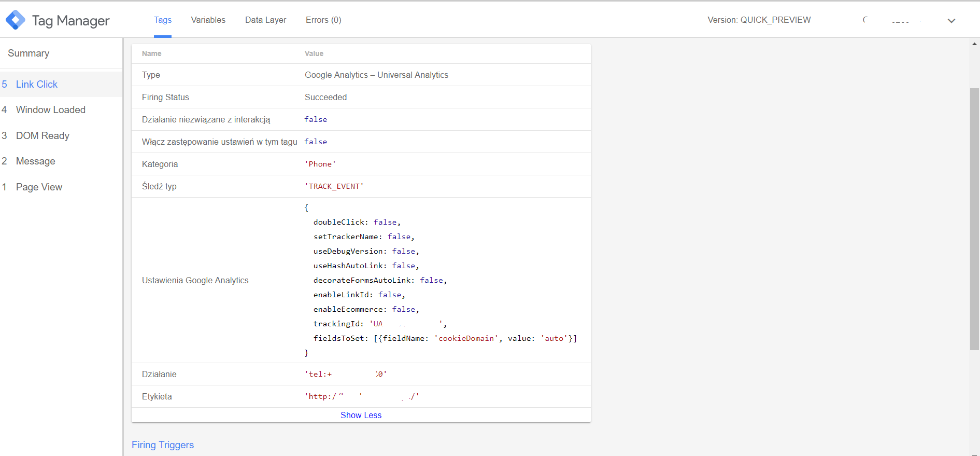Viewport: 980px width, 456px height.
Task: Click the Type row label
Action: coord(151,75)
